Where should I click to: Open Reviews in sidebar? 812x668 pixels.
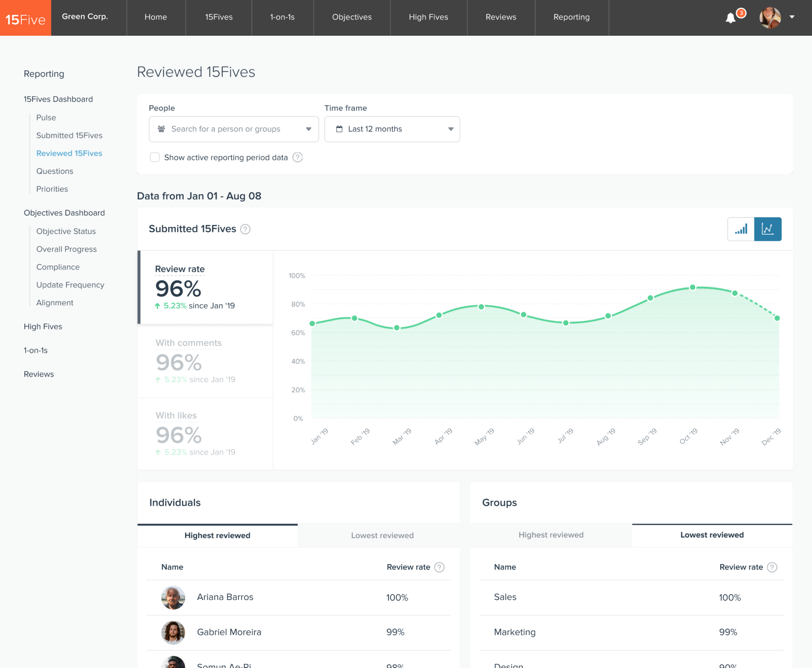point(39,374)
